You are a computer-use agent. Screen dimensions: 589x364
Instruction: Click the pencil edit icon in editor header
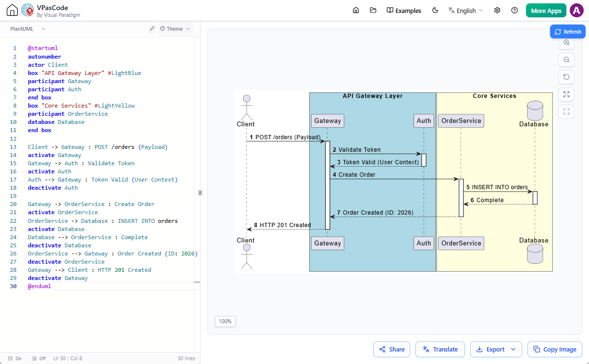click(x=152, y=29)
